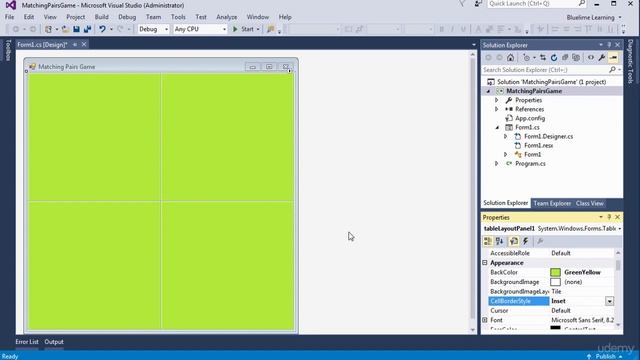This screenshot has height=360, width=640.
Task: Open the Build menu
Action: pos(102,17)
